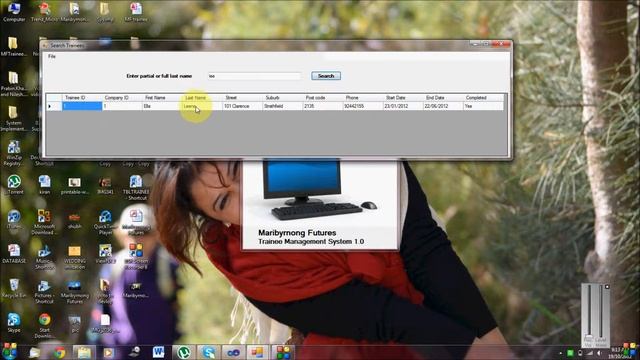
Task: Open the Recycle Bin
Action: coord(14,288)
